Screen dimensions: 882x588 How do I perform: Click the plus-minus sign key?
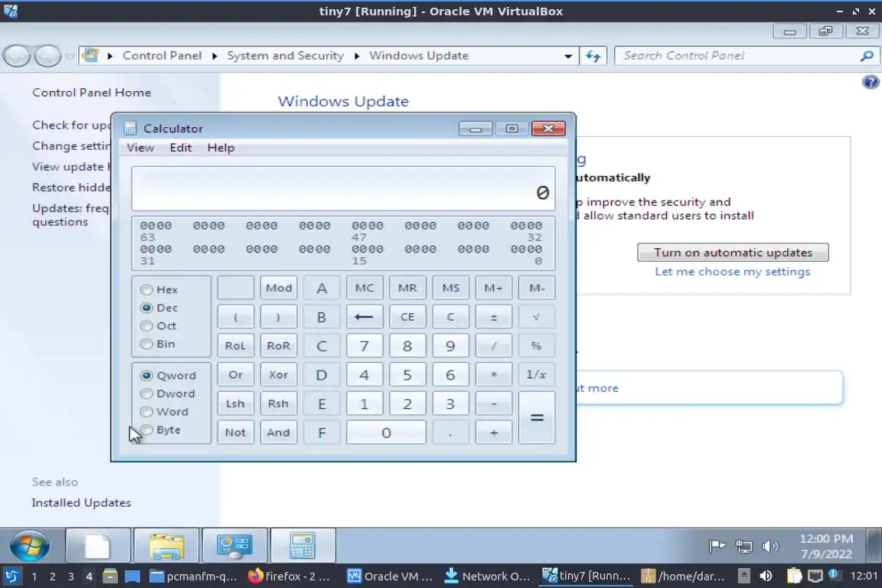pyautogui.click(x=493, y=317)
